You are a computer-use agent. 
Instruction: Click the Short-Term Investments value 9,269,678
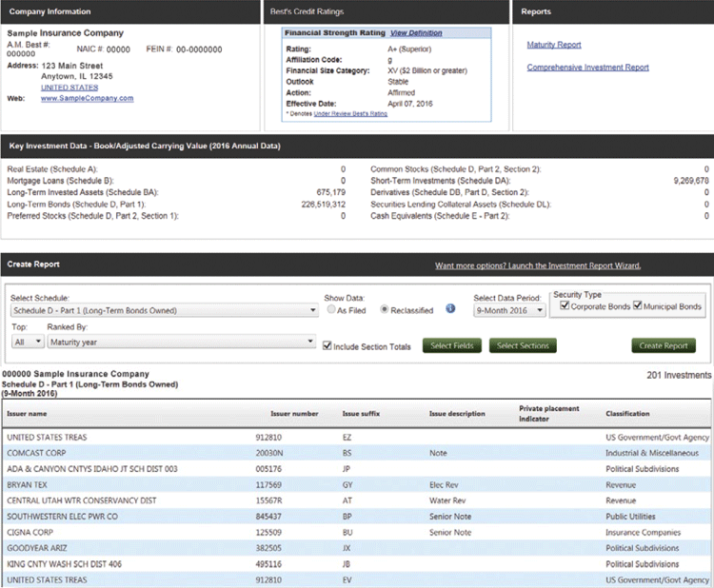click(691, 181)
